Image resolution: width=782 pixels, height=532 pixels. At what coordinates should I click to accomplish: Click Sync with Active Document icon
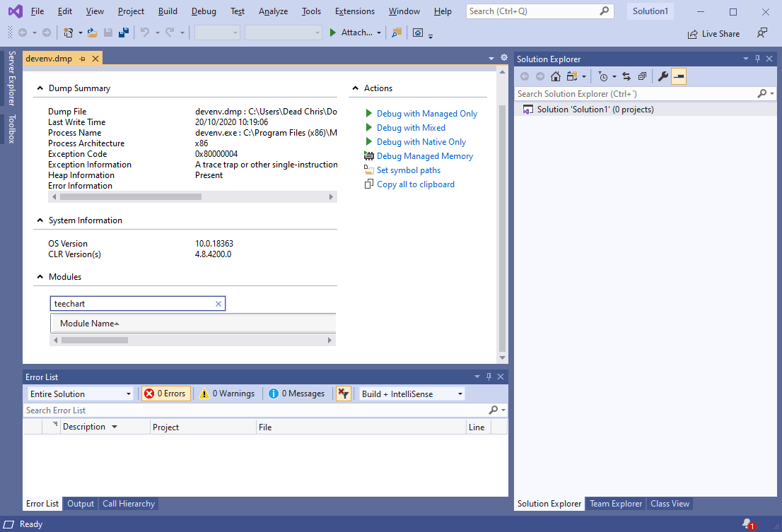626,76
